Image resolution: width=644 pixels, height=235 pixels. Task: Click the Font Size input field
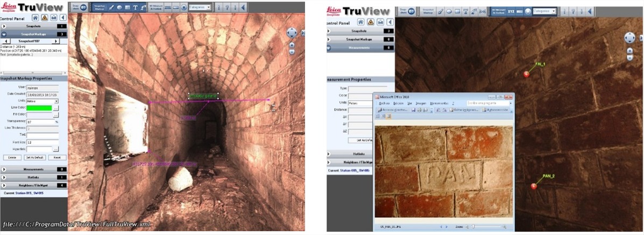point(43,142)
